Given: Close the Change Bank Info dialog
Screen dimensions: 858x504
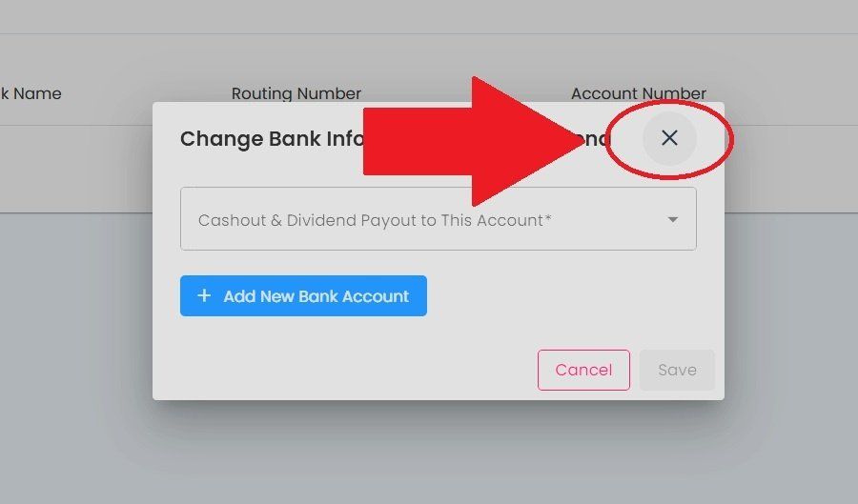Looking at the screenshot, I should point(669,138).
